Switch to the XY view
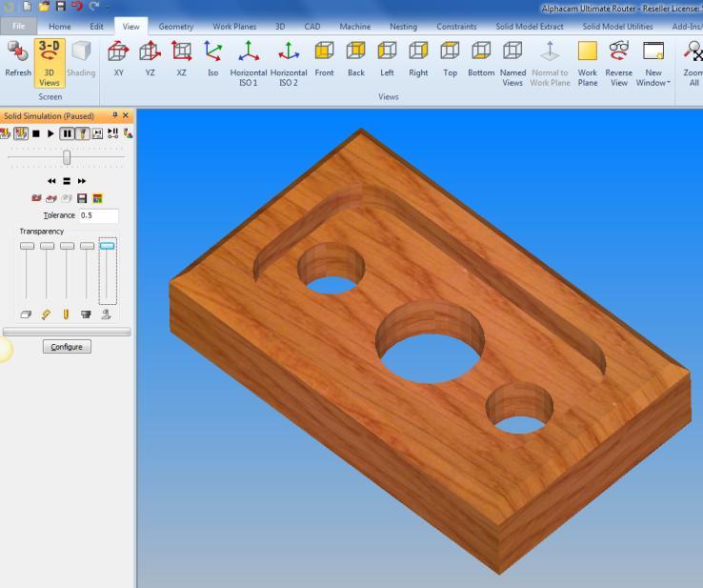 click(118, 59)
